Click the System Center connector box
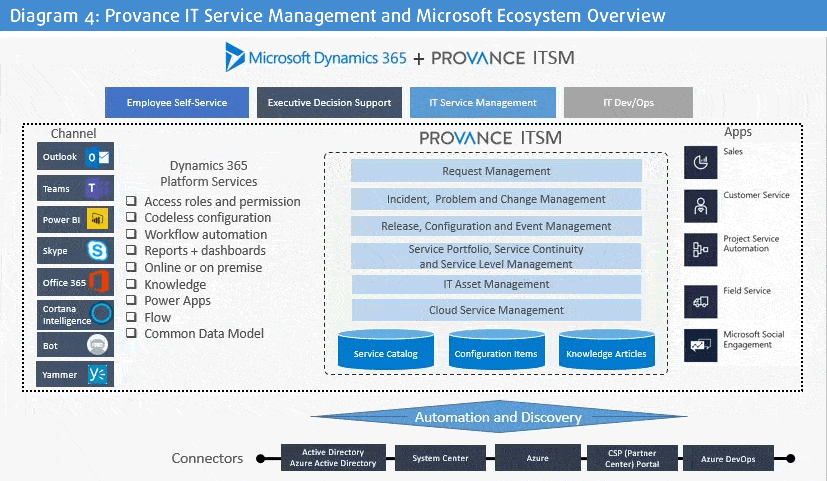 click(x=440, y=458)
